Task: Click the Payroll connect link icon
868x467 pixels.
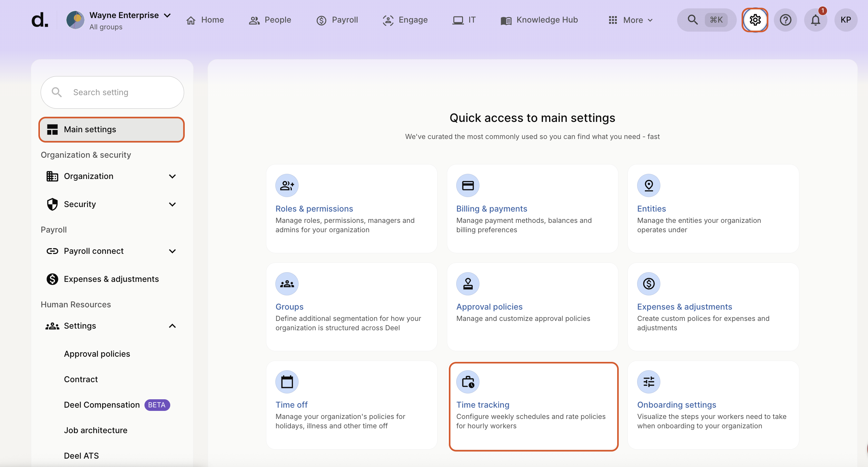Action: tap(52, 251)
